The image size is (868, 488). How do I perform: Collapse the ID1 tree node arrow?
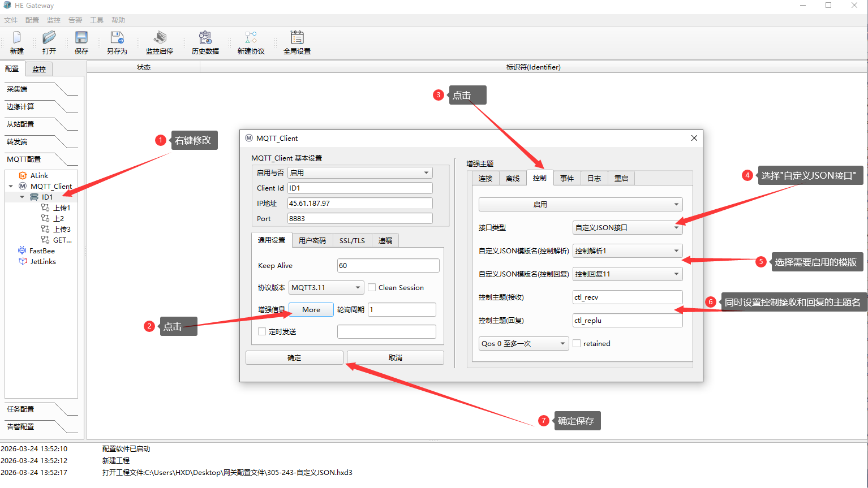(x=22, y=197)
